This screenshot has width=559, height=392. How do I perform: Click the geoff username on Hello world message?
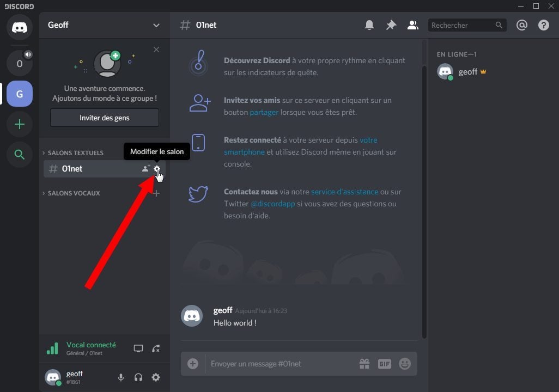pos(223,310)
